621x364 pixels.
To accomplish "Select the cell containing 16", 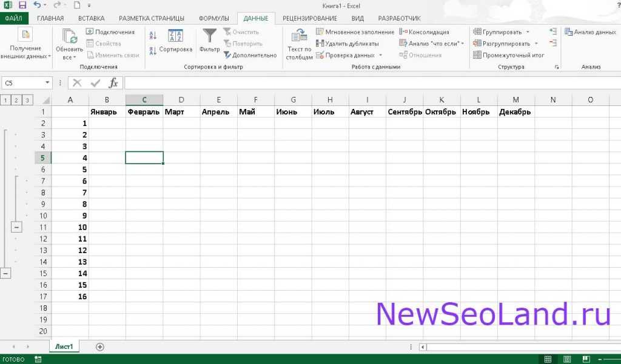I will tap(70, 296).
